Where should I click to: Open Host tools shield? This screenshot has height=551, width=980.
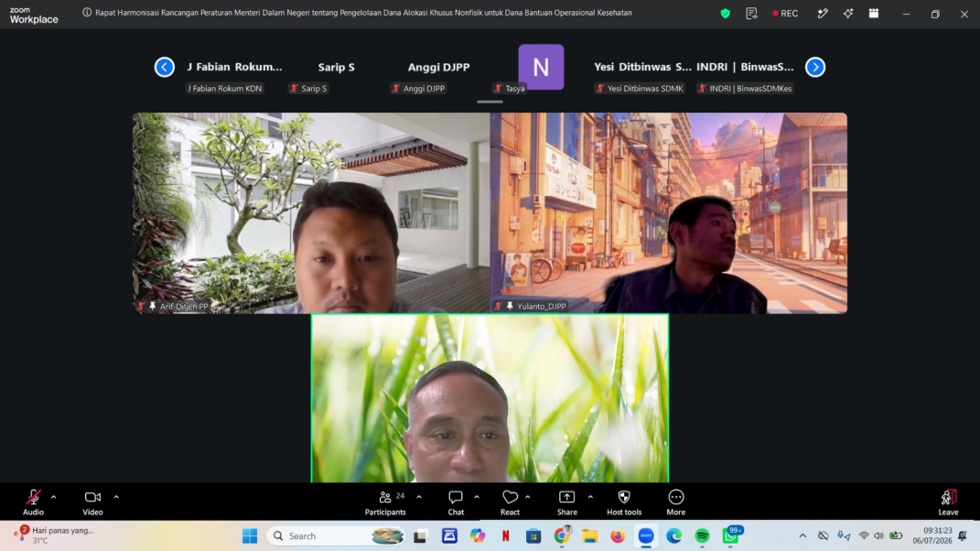point(624,502)
